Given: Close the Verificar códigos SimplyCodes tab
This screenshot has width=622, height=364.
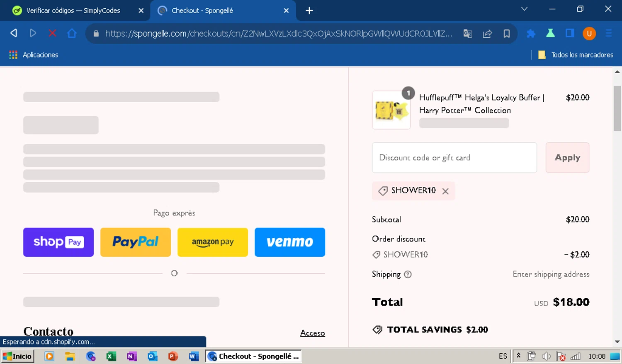Looking at the screenshot, I should click(141, 10).
